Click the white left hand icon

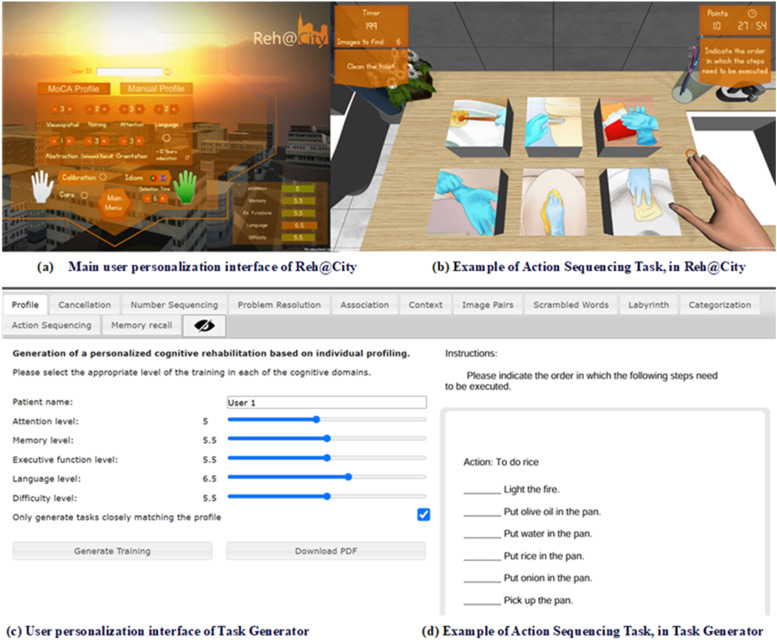pos(41,185)
